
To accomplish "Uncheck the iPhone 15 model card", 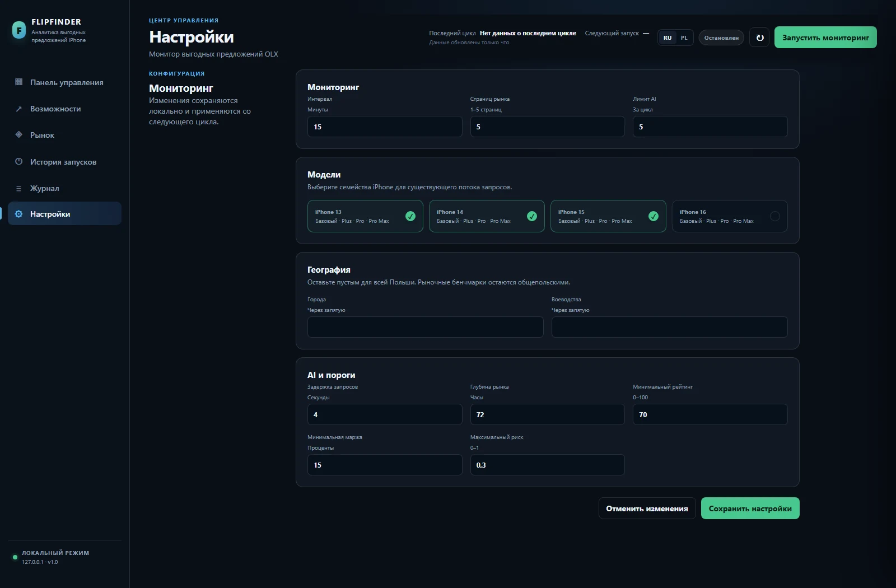I will coord(608,216).
